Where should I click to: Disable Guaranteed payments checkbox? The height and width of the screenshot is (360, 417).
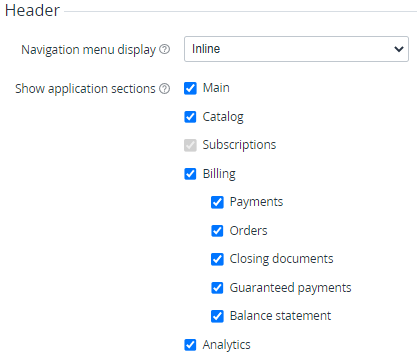tap(217, 288)
